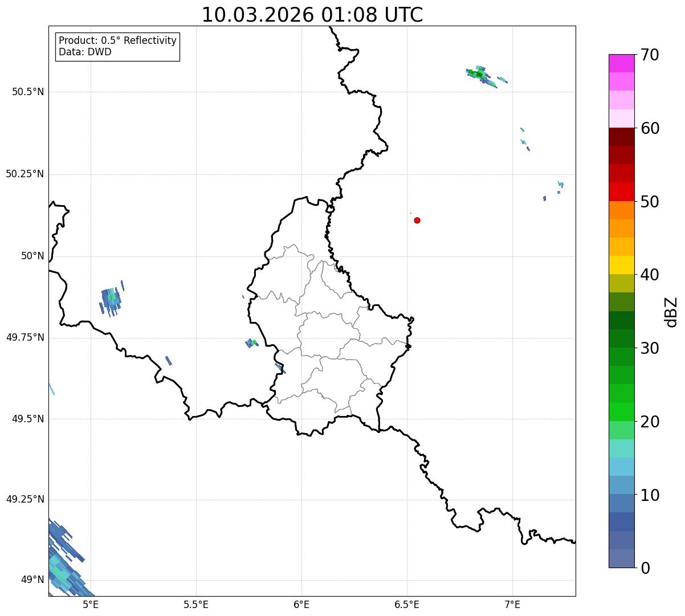Click the 50.25°N latitude label
Viewport: 685px width, 616px height.
click(25, 174)
